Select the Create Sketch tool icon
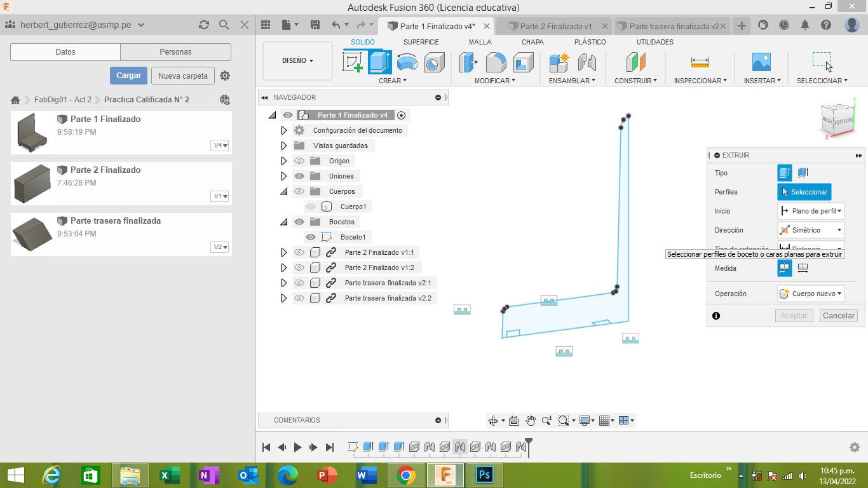The width and height of the screenshot is (868, 488). click(353, 62)
